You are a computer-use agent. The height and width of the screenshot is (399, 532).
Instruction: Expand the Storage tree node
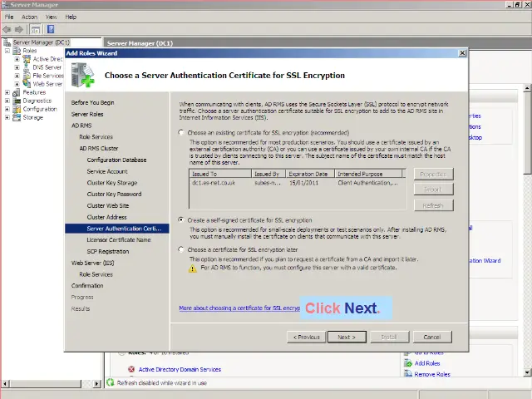click(7, 117)
